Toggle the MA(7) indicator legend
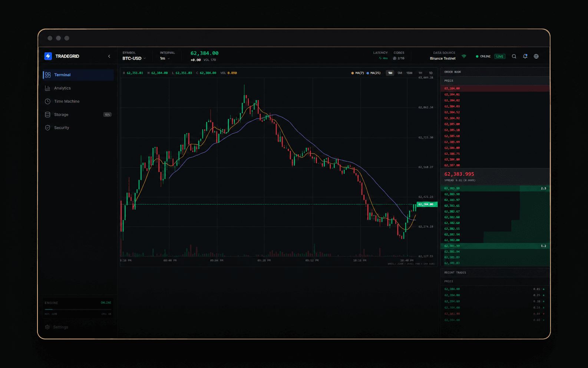The width and height of the screenshot is (588, 368). pos(358,73)
